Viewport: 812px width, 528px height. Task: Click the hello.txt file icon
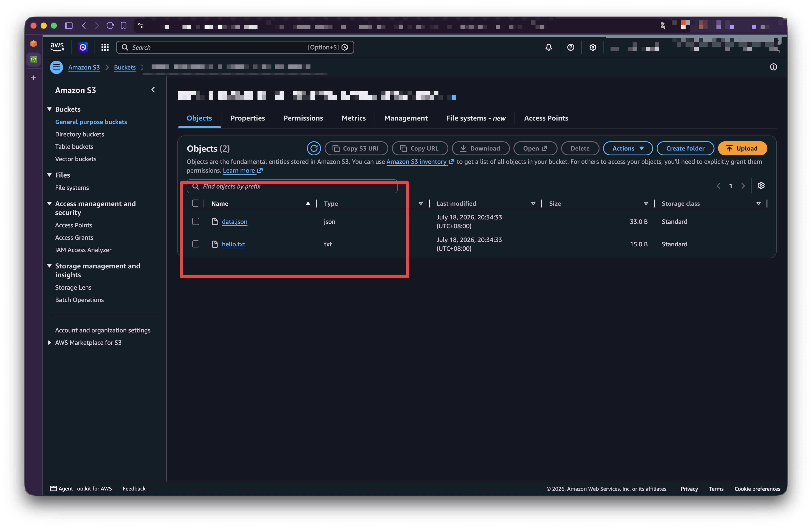215,244
